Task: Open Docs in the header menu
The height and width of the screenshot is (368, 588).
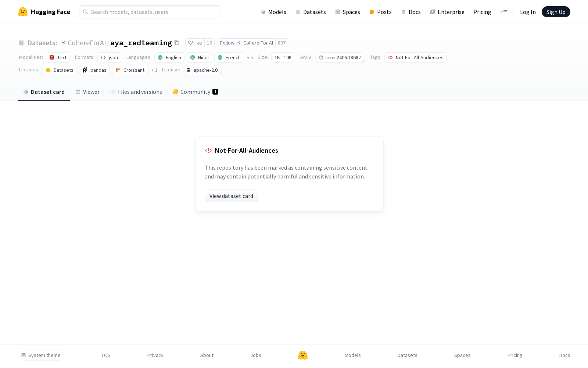Action: point(411,12)
